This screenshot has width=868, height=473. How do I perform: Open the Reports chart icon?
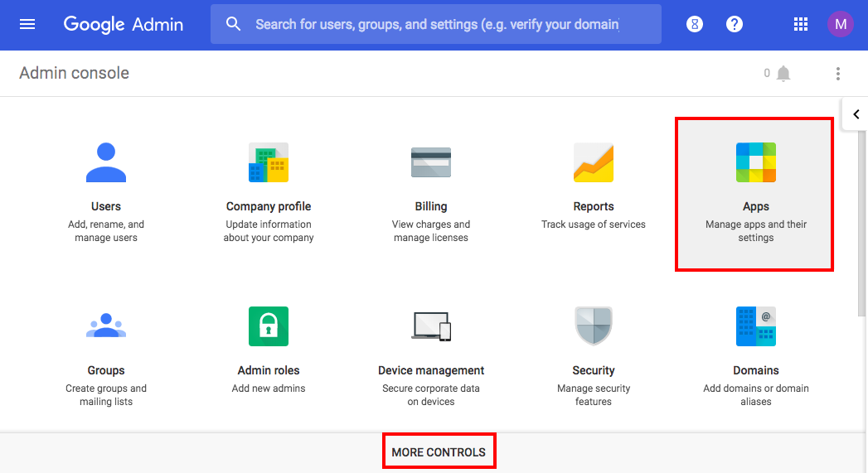[x=594, y=162]
